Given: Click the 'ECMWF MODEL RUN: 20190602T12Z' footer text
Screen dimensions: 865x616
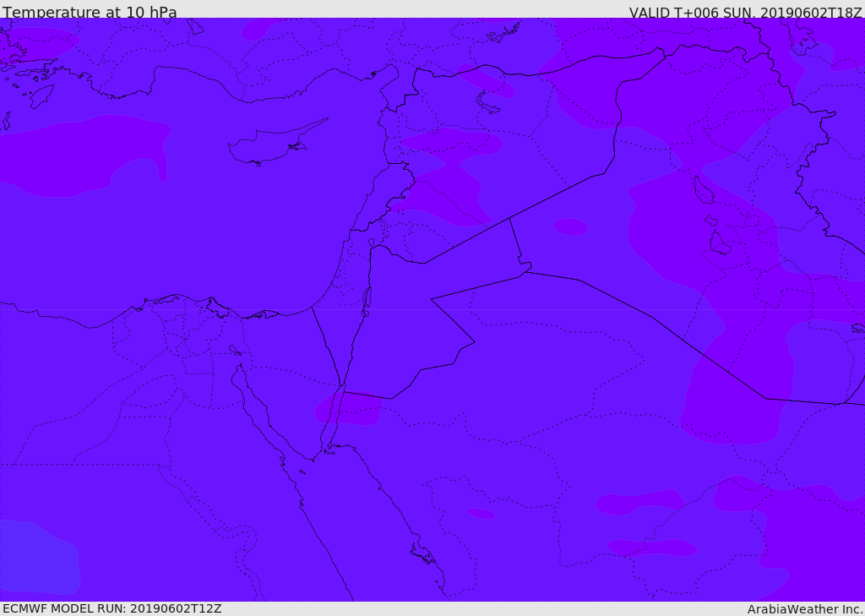Looking at the screenshot, I should [x=112, y=608].
